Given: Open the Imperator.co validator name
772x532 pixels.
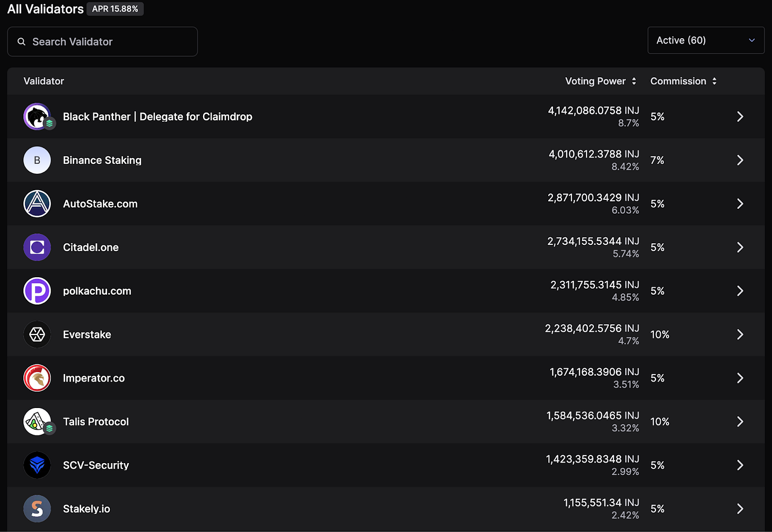Looking at the screenshot, I should tap(94, 378).
